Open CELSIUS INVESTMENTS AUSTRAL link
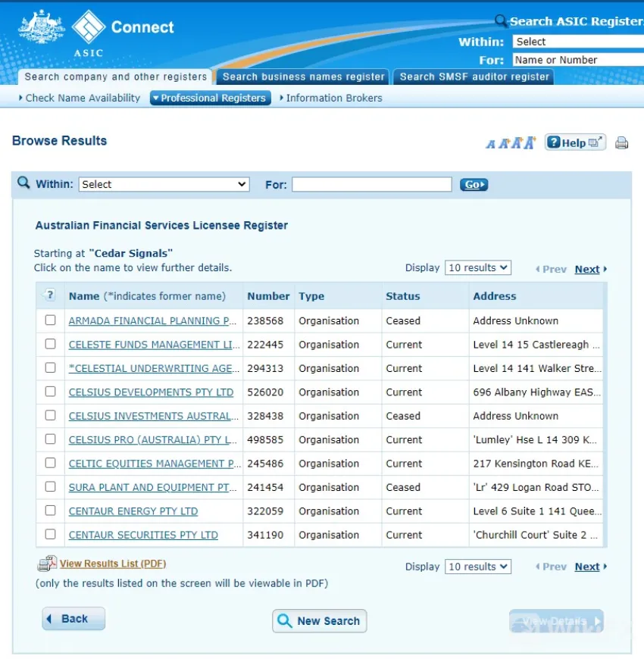Screen dimensions: 644x659 pyautogui.click(x=154, y=416)
